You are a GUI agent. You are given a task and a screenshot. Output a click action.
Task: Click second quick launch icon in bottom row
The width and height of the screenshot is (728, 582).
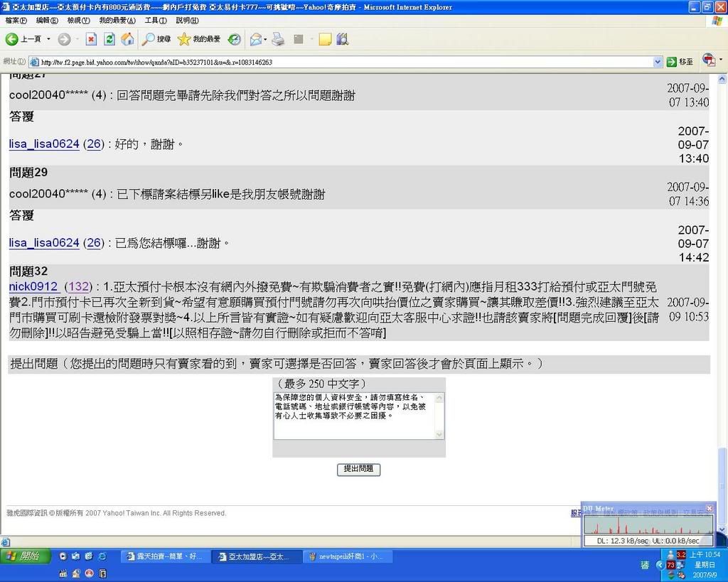point(75,573)
